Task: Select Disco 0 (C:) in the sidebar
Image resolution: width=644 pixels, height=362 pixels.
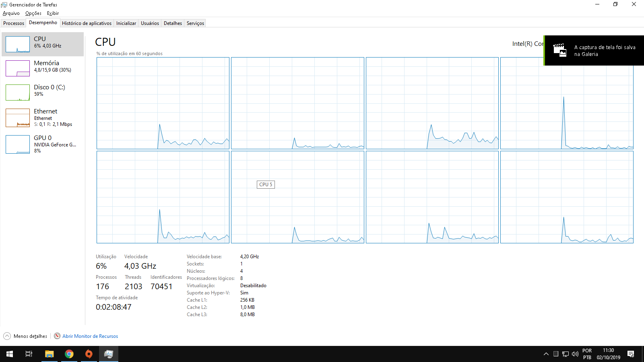Action: [43, 93]
